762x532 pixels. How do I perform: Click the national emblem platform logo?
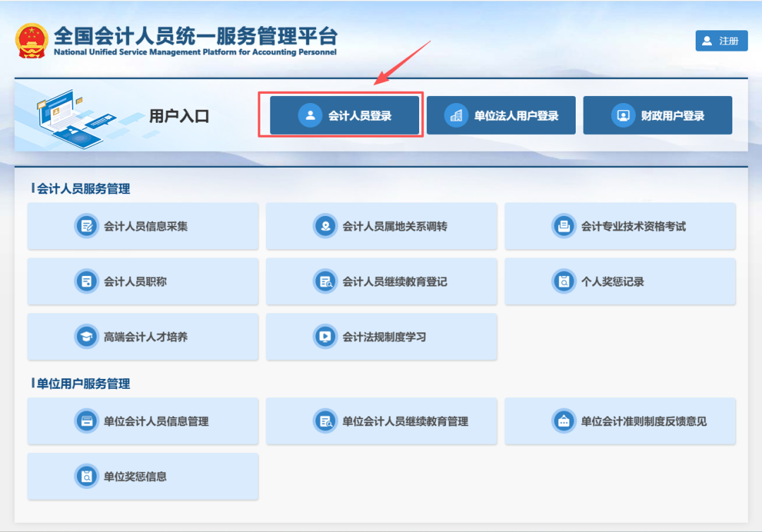pyautogui.click(x=31, y=41)
